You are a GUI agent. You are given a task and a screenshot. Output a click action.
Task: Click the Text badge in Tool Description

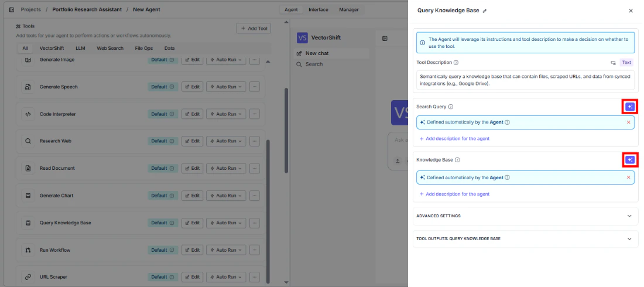coord(626,63)
